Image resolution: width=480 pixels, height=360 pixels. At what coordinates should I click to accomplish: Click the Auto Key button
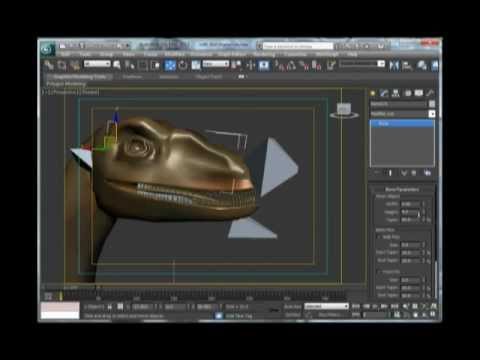[x=292, y=306]
